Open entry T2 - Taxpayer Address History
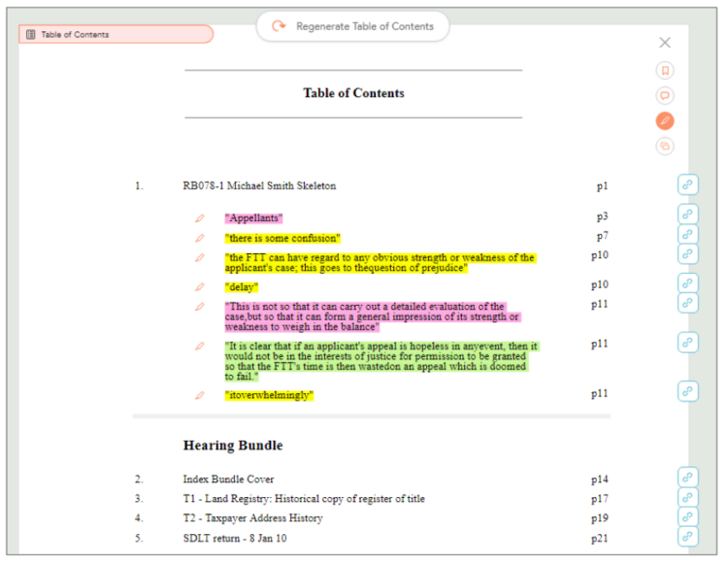728x563 pixels. click(x=252, y=518)
